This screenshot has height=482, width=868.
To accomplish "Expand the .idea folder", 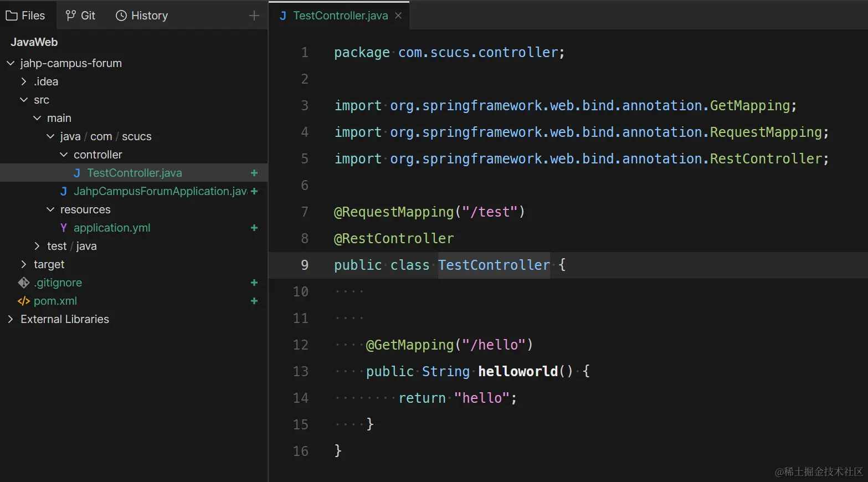I will coord(23,81).
